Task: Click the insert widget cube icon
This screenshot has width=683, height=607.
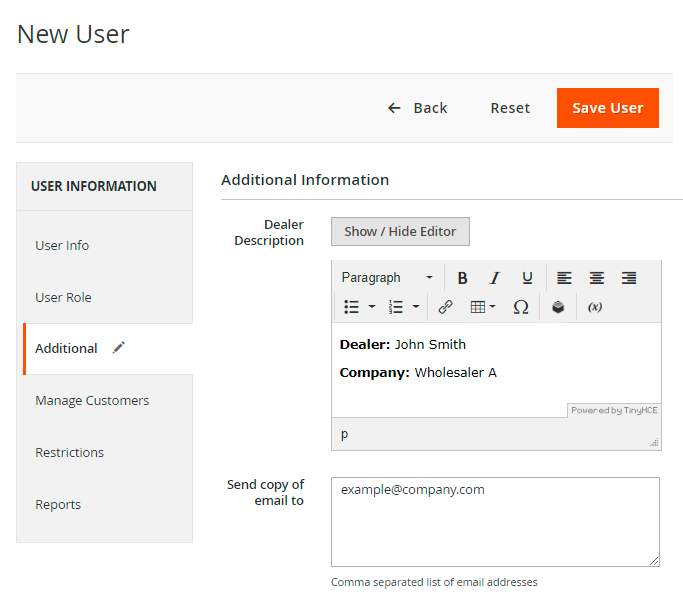Action: pyautogui.click(x=558, y=307)
